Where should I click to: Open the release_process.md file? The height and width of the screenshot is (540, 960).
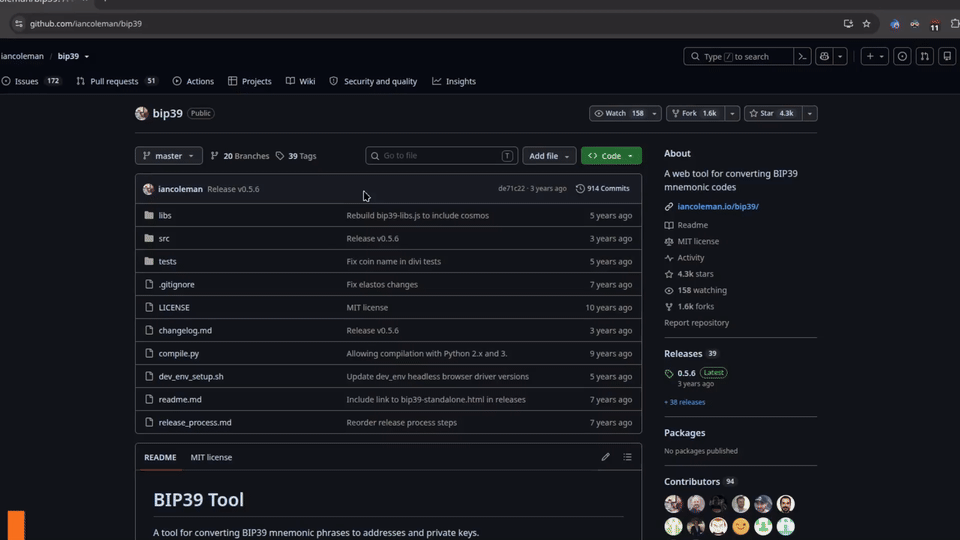click(x=195, y=422)
